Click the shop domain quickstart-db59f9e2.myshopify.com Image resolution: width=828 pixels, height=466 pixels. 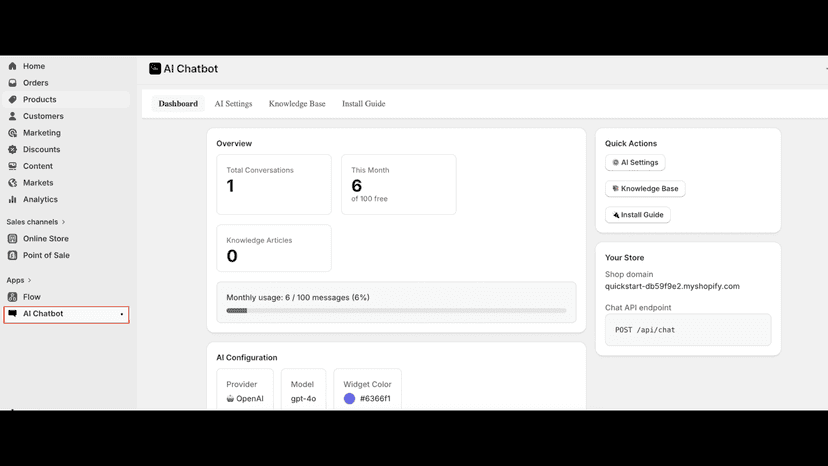(672, 286)
